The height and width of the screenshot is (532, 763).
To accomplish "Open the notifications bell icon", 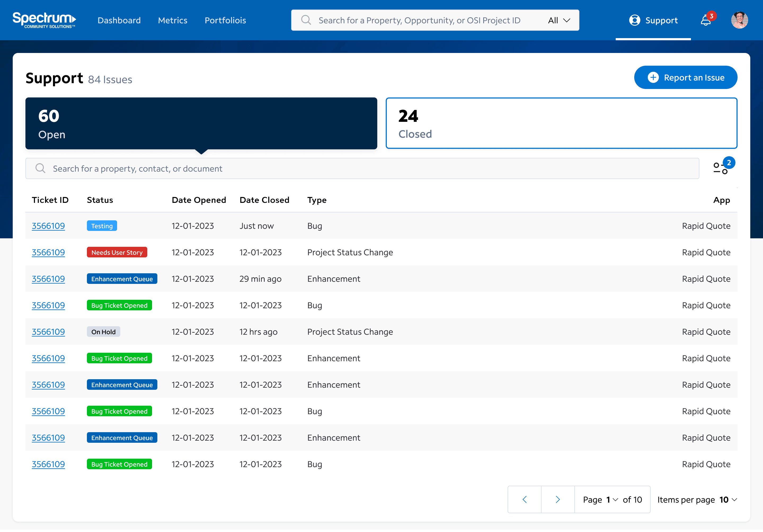I will click(705, 21).
